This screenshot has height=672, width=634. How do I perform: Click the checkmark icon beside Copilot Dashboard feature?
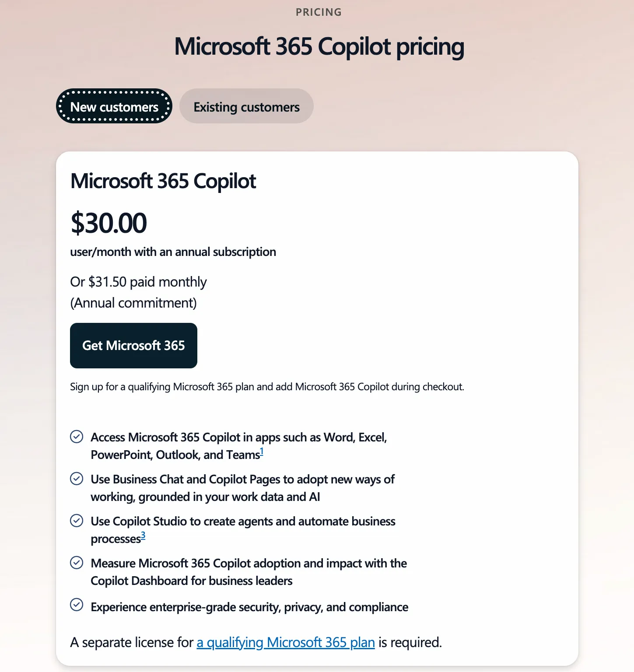(x=77, y=563)
